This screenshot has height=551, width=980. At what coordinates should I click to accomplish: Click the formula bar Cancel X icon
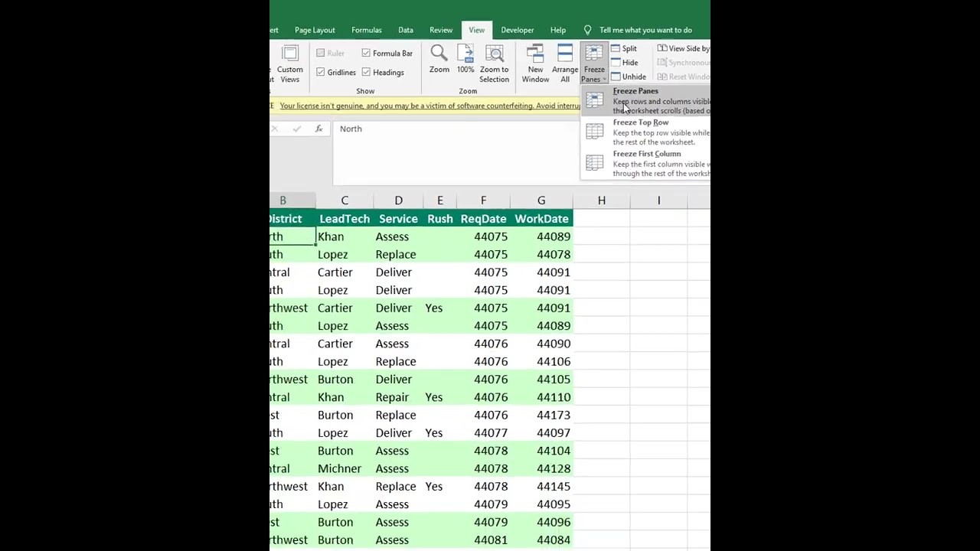274,129
